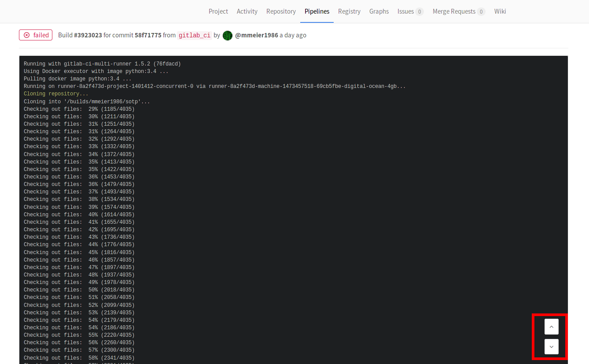
Task: Click log line '39% (1574/4035)'
Action: click(x=79, y=207)
